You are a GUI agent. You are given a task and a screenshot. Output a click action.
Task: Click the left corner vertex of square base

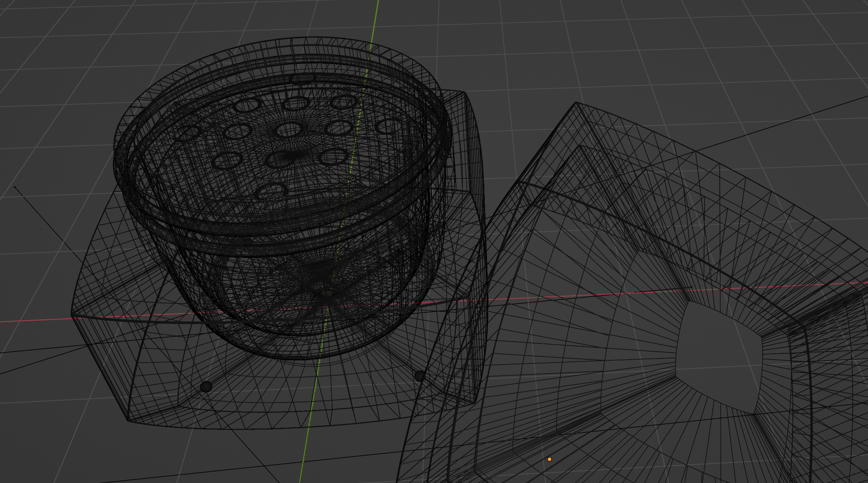click(x=72, y=315)
